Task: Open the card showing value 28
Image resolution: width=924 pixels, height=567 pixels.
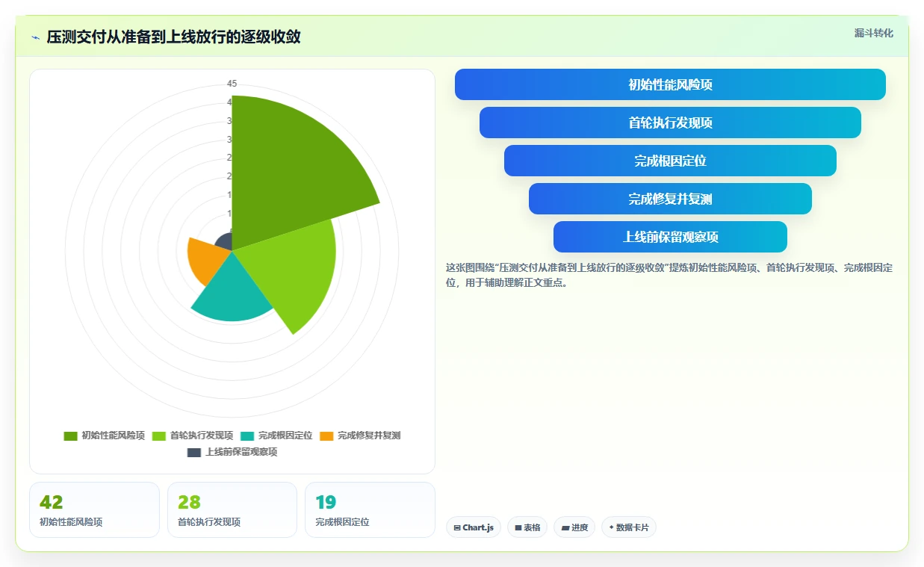Action: (232, 509)
